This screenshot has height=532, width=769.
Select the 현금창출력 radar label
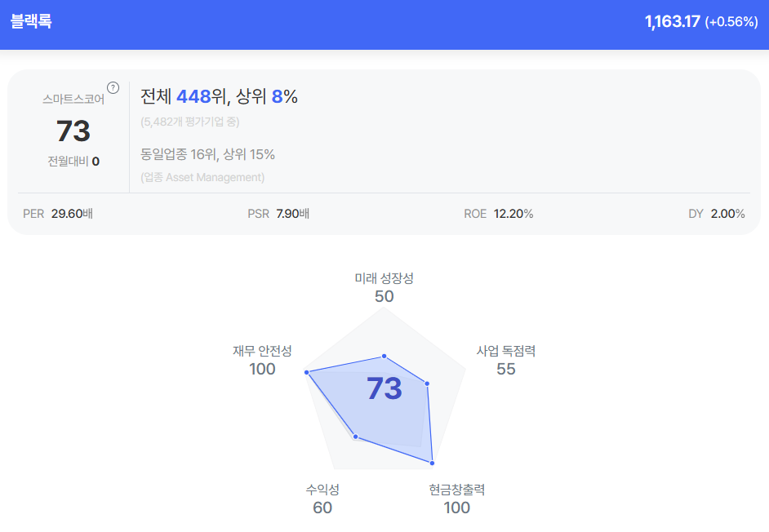point(457,490)
